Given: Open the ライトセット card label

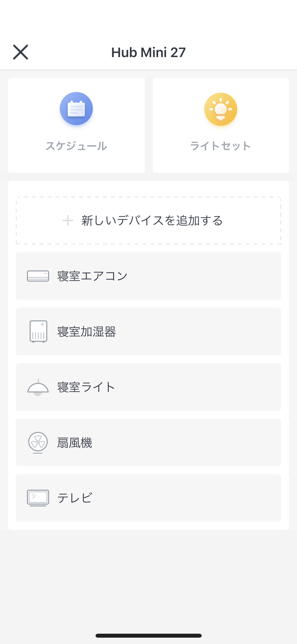Looking at the screenshot, I should pyautogui.click(x=220, y=146).
